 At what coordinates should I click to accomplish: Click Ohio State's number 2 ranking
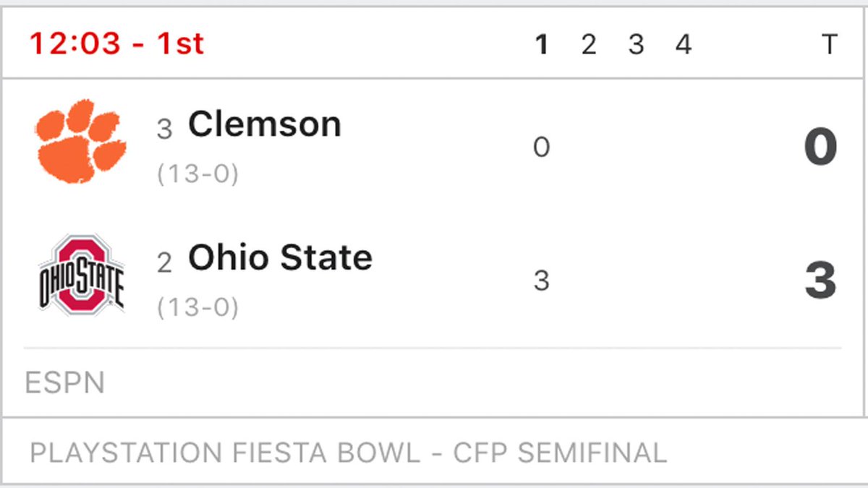point(165,262)
